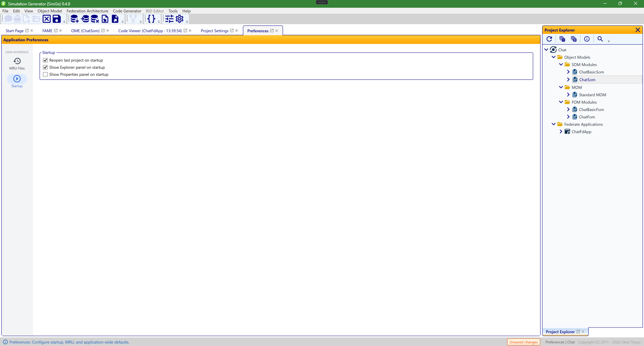Open the Help menu
644x346 pixels.
pos(186,11)
